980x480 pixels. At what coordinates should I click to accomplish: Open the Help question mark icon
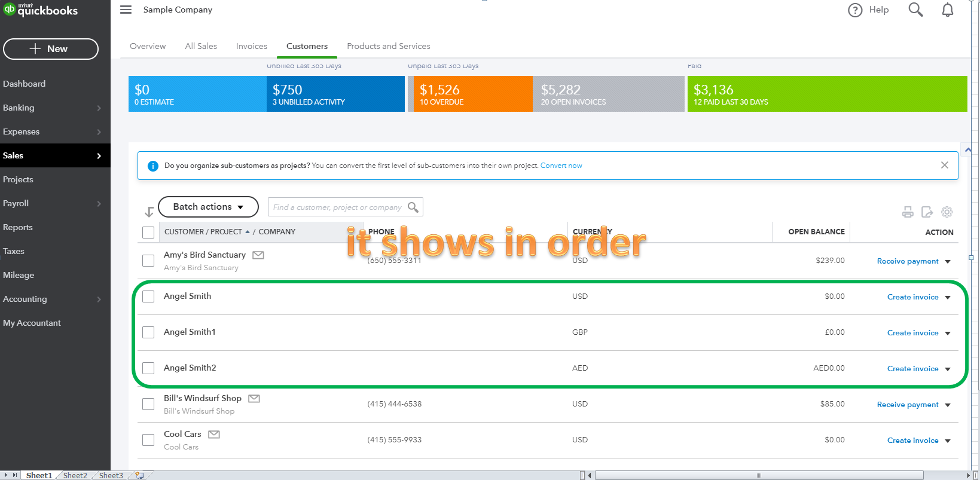click(855, 10)
